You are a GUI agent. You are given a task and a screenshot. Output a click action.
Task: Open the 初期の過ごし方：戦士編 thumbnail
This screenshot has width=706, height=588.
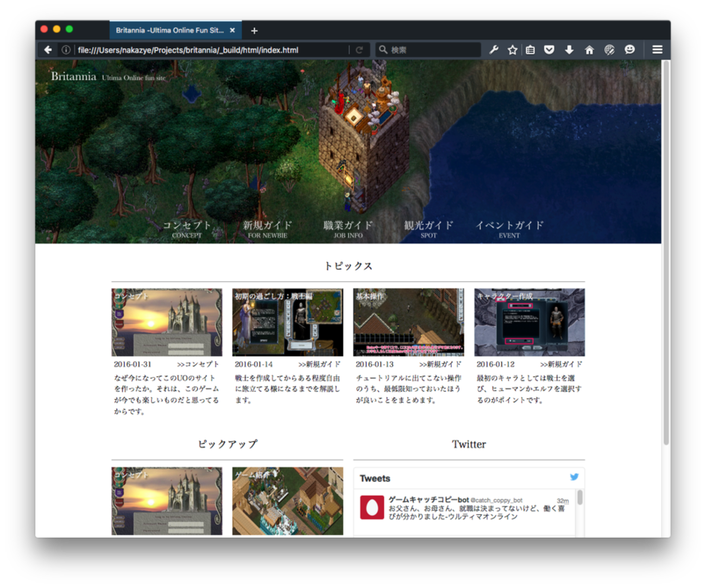(x=288, y=323)
